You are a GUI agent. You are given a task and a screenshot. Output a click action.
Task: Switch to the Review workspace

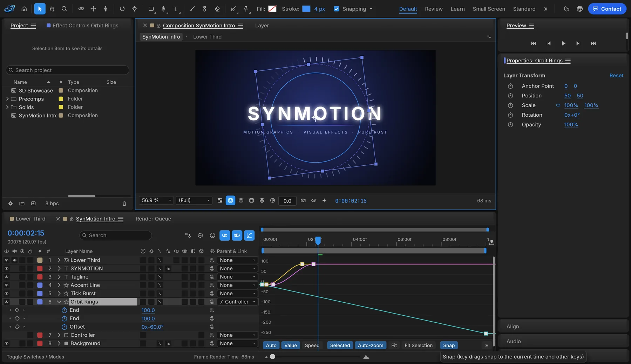[434, 9]
